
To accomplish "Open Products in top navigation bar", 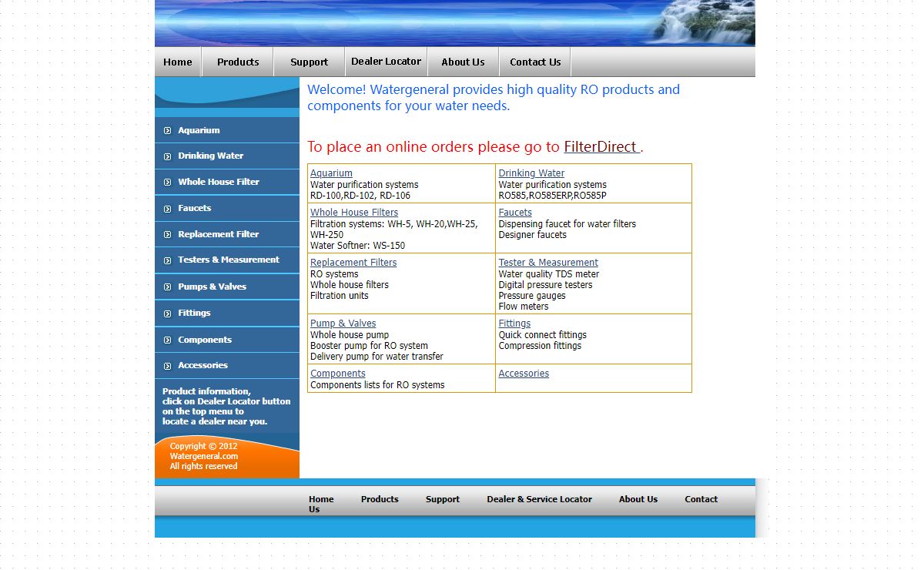I will point(238,62).
